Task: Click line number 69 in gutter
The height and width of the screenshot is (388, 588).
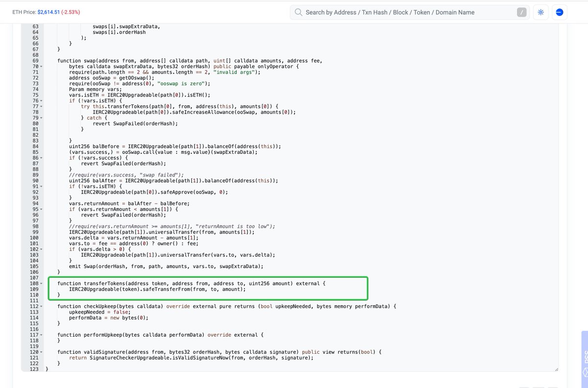Action: pyautogui.click(x=35, y=61)
